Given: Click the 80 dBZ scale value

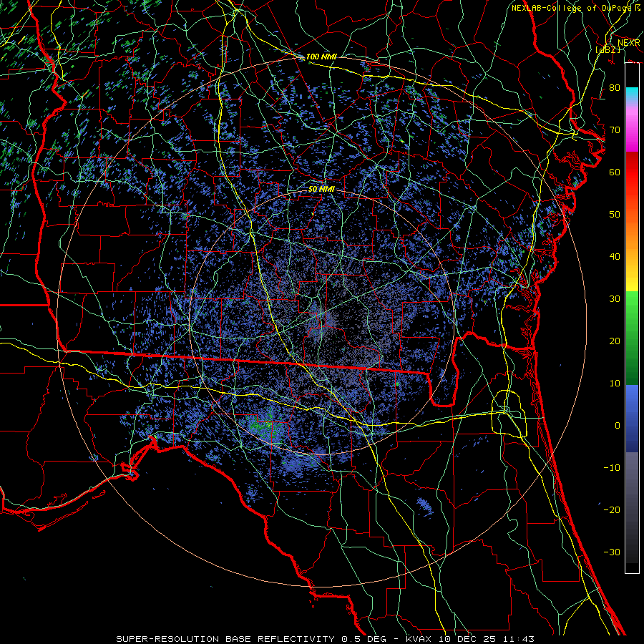Looking at the screenshot, I should [615, 87].
